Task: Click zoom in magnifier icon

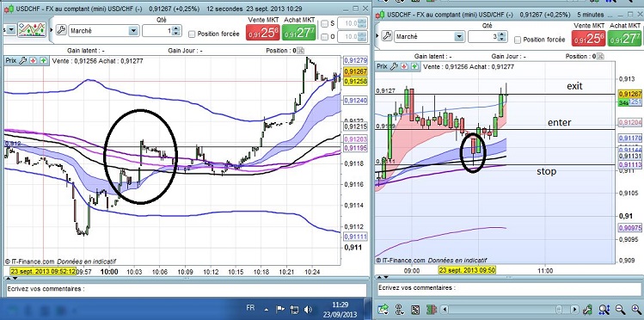Action: click(x=636, y=309)
